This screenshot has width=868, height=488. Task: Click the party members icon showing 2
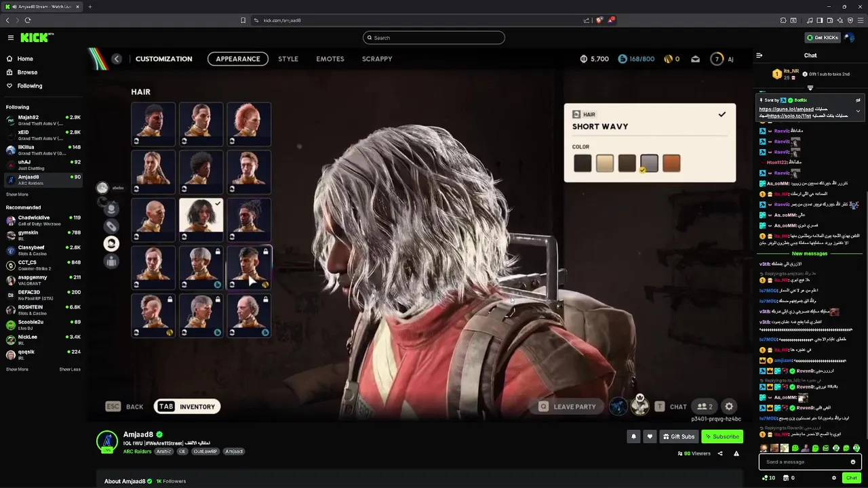(x=705, y=407)
